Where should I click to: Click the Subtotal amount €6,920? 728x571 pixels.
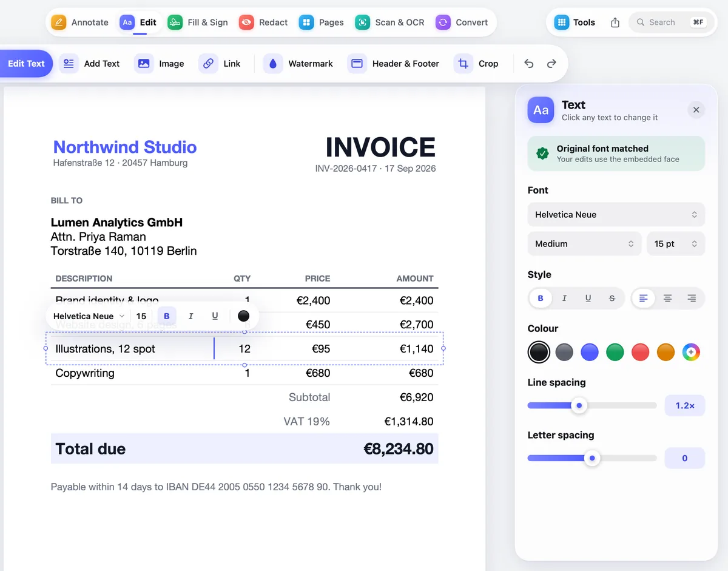tap(416, 397)
